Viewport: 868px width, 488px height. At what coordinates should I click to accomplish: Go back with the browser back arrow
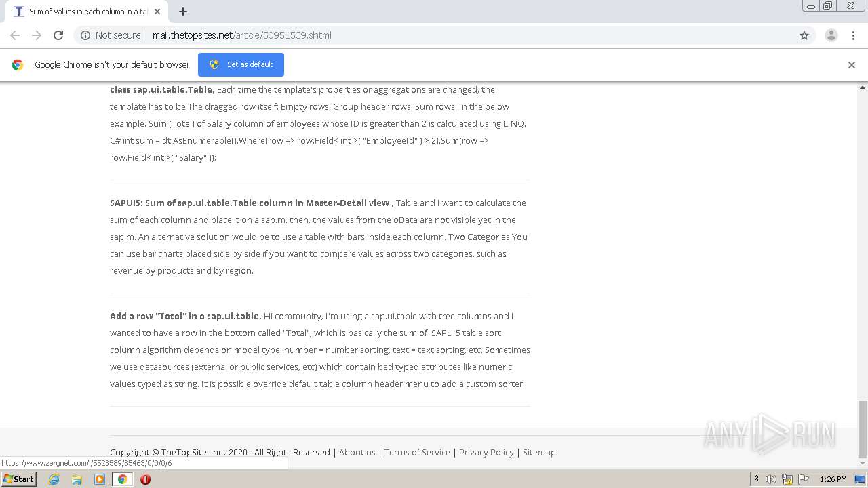click(15, 35)
